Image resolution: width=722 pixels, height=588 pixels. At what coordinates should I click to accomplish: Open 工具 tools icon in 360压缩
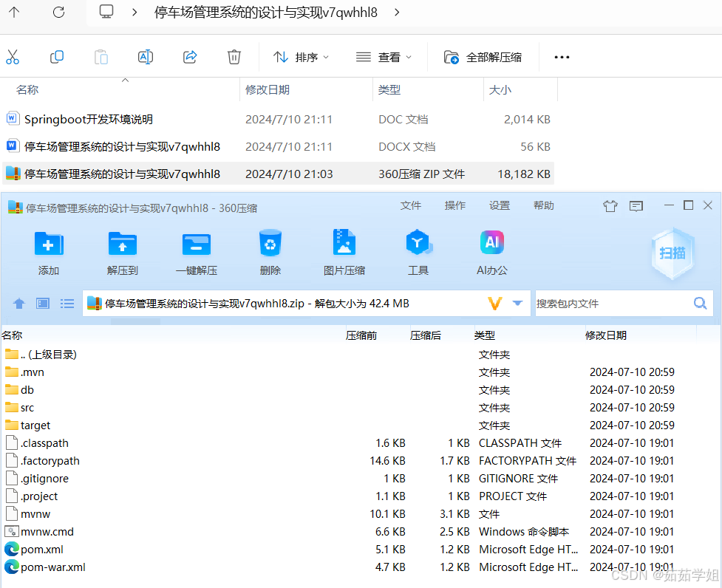418,253
